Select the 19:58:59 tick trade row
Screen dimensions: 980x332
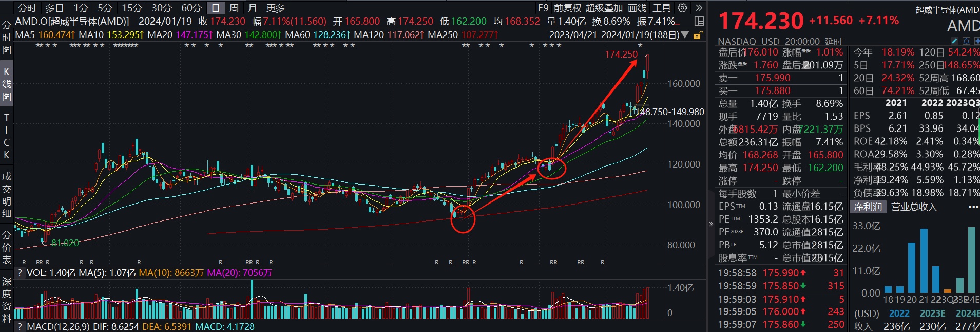tap(781, 286)
